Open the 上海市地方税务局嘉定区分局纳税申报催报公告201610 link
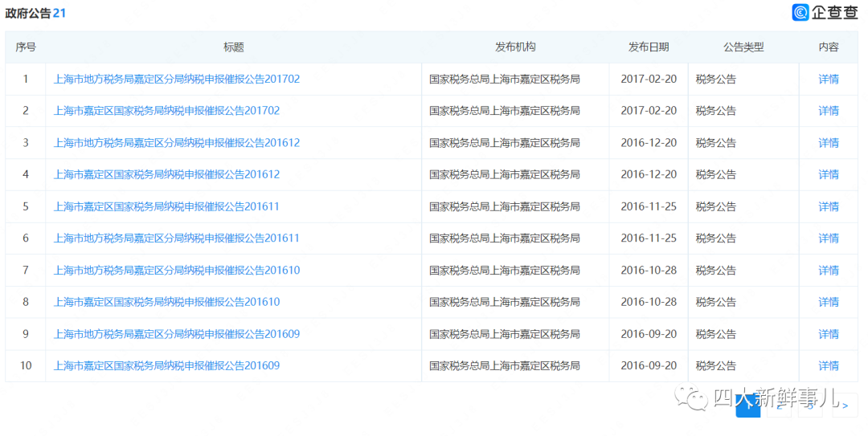 (x=177, y=270)
